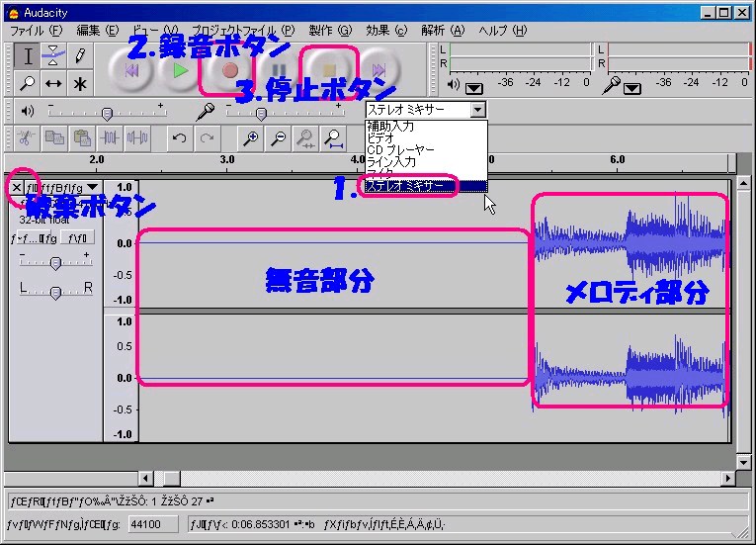Open the output meter dropdown arrow

[474, 88]
